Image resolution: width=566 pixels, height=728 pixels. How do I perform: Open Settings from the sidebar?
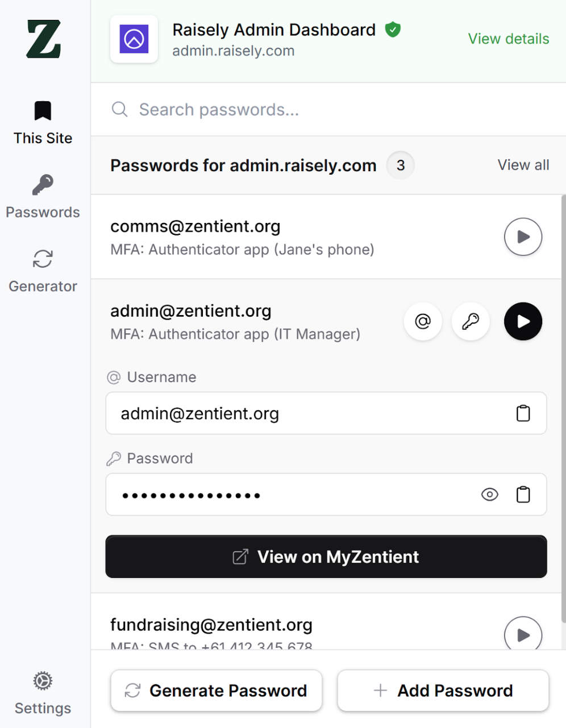tap(43, 693)
